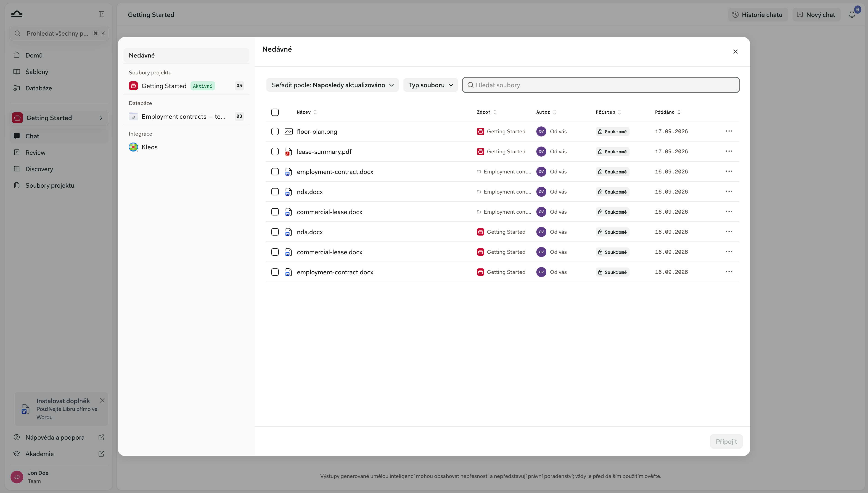Close the Nedávné dialog

[735, 51]
